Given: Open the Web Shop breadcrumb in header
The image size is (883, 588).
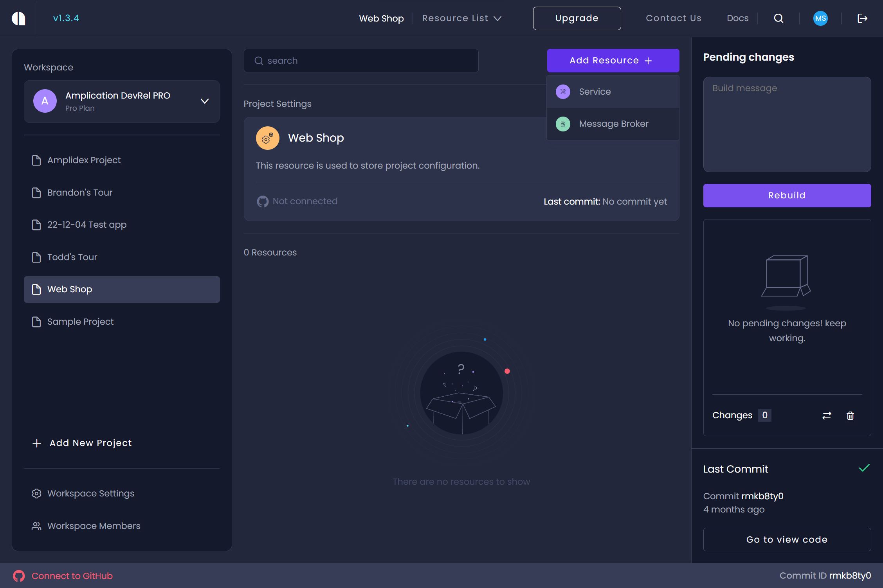Looking at the screenshot, I should coord(381,18).
